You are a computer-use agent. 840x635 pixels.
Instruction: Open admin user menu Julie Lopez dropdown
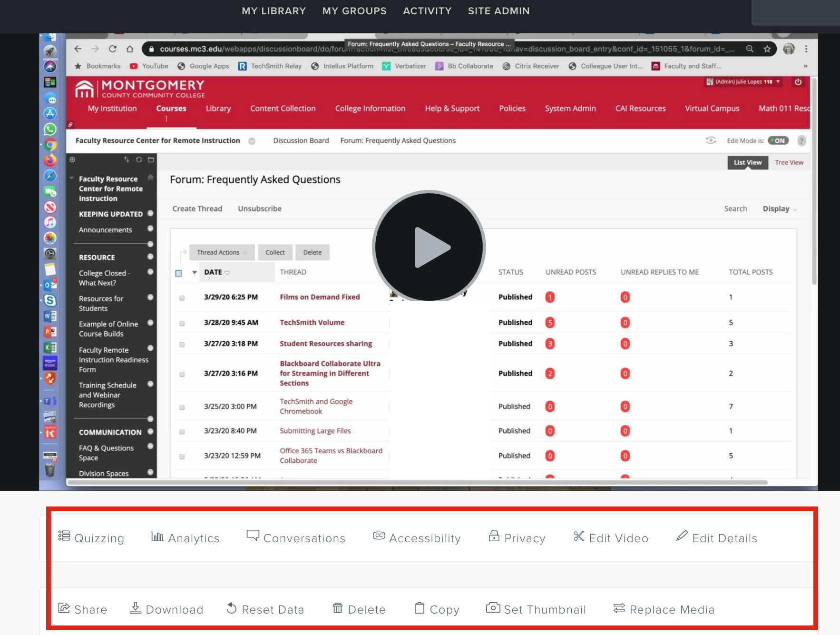pyautogui.click(x=742, y=81)
